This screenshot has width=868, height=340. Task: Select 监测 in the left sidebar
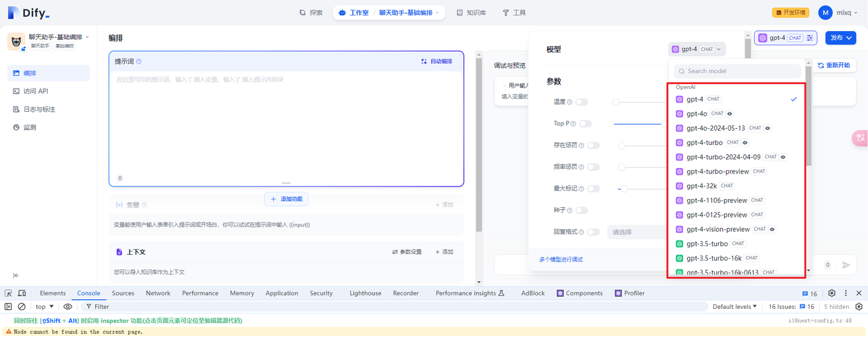(49, 127)
